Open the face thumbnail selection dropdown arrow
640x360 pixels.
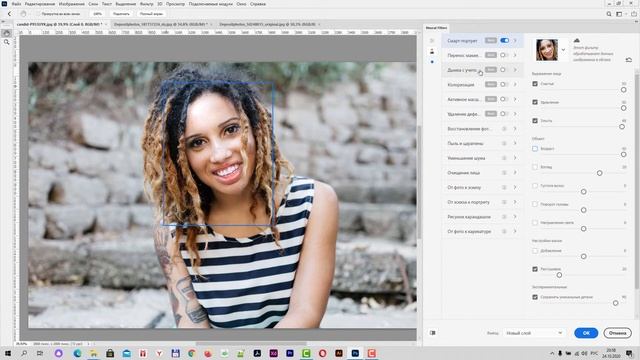tap(563, 50)
